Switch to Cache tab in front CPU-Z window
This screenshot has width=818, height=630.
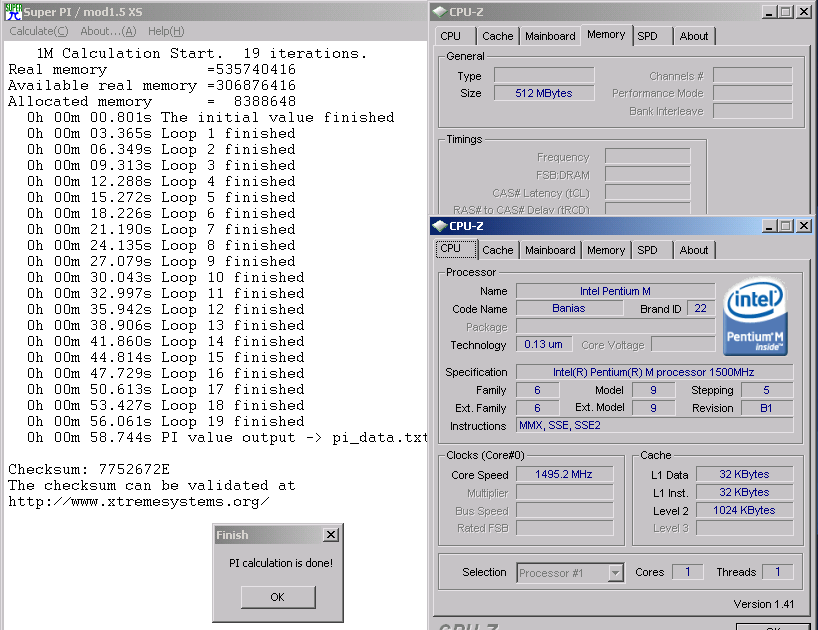pos(497,250)
